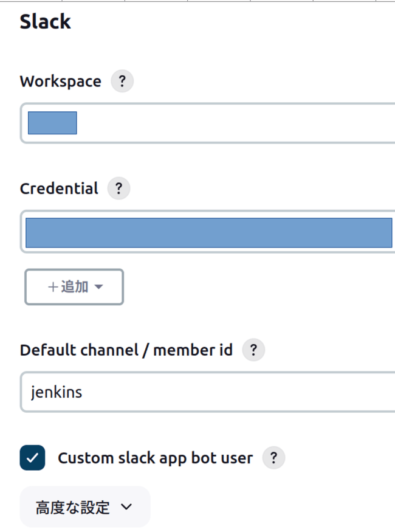
Task: Click the Workspace label text
Action: point(60,81)
